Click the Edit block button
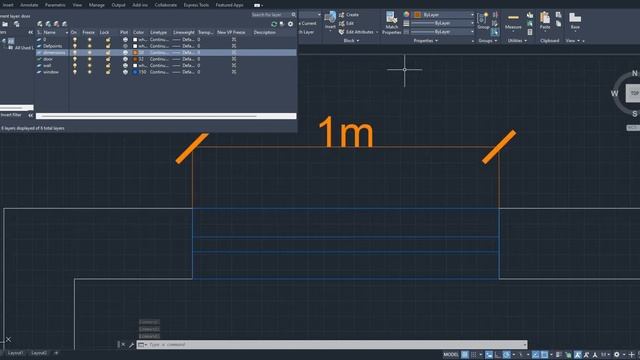The image size is (640, 360). pos(347,23)
